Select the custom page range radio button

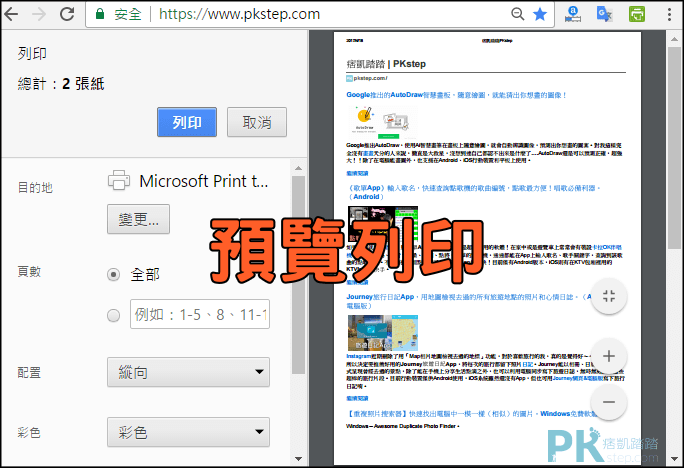[113, 315]
